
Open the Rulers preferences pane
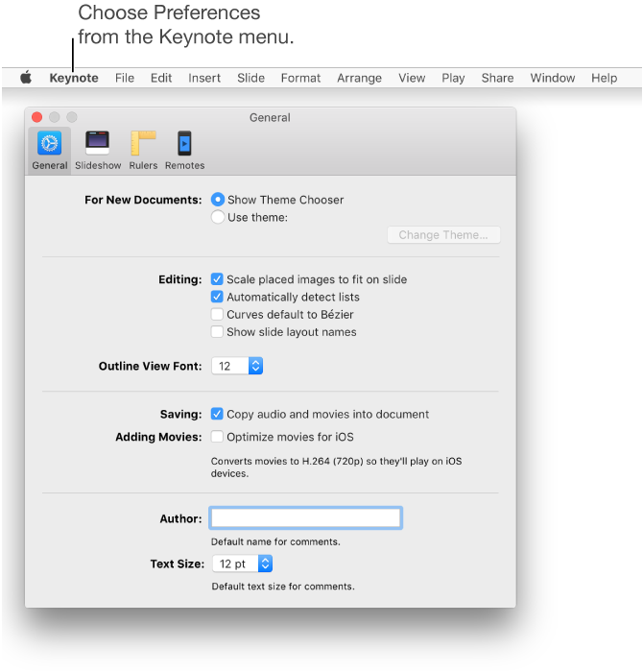click(143, 151)
